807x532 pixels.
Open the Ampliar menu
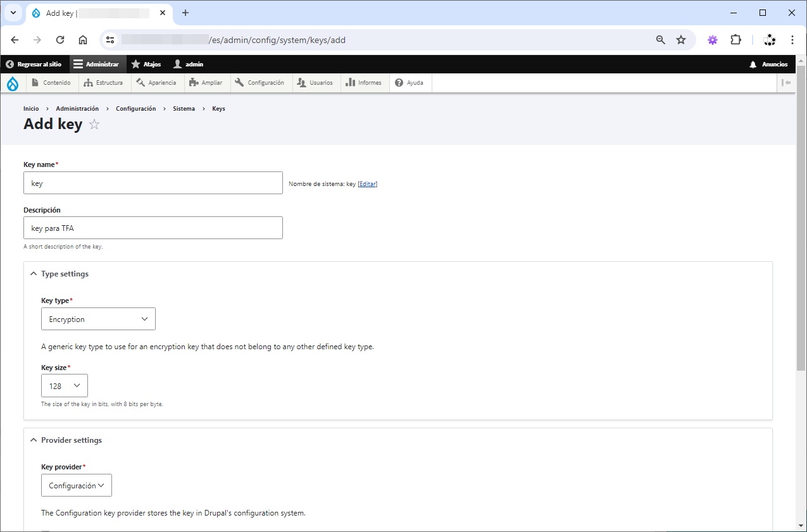(206, 83)
